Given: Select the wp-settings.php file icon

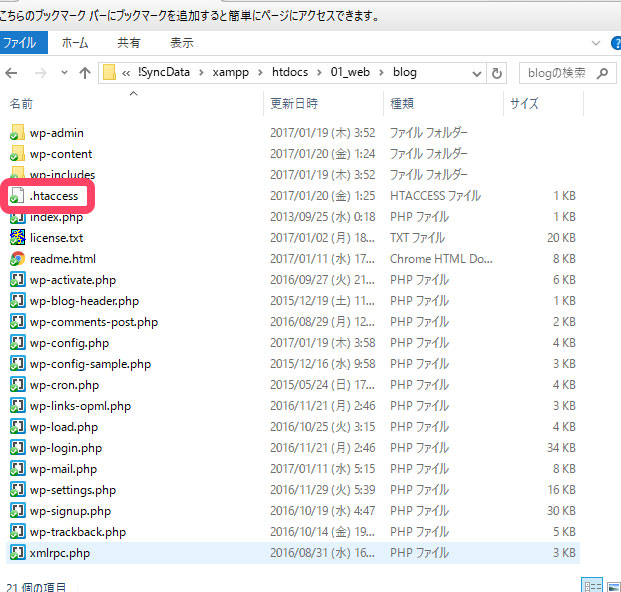Looking at the screenshot, I should pos(17,489).
